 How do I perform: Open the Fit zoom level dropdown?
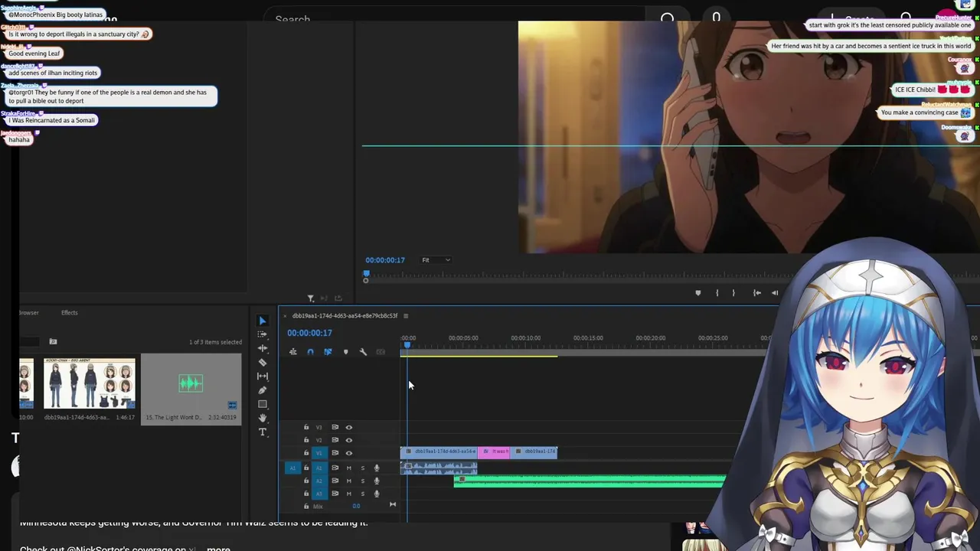[x=436, y=260]
